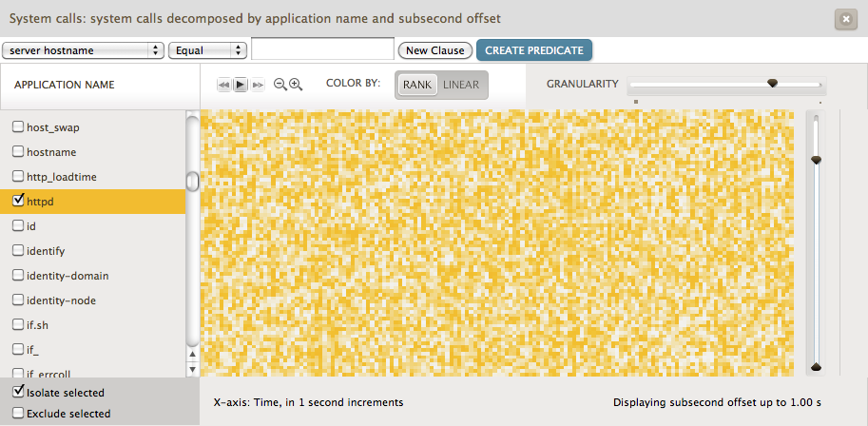Click the Granularity slider handle
868x426 pixels.
[x=772, y=84]
